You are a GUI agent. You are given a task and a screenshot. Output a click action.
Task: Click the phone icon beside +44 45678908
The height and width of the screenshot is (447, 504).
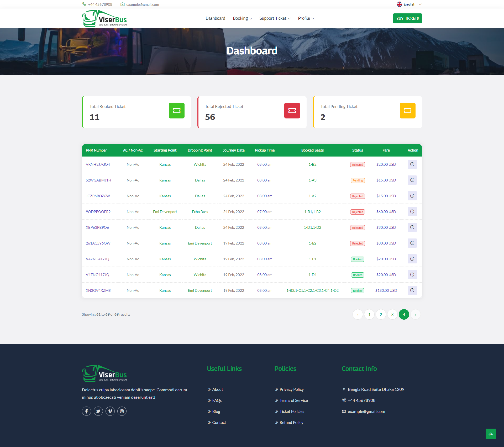click(x=84, y=4)
